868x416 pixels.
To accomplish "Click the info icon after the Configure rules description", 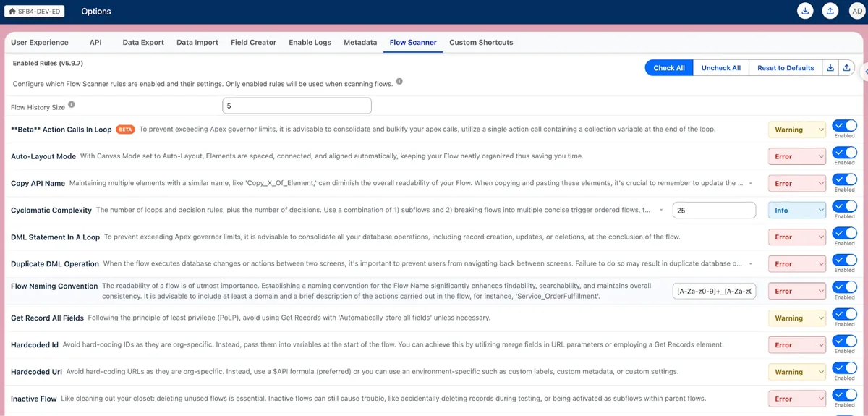I will coord(399,82).
